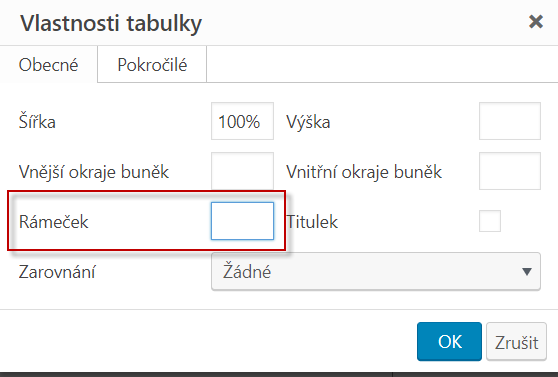Select the Vnitřní okraje buněk input field
This screenshot has width=558, height=377.
[510, 171]
